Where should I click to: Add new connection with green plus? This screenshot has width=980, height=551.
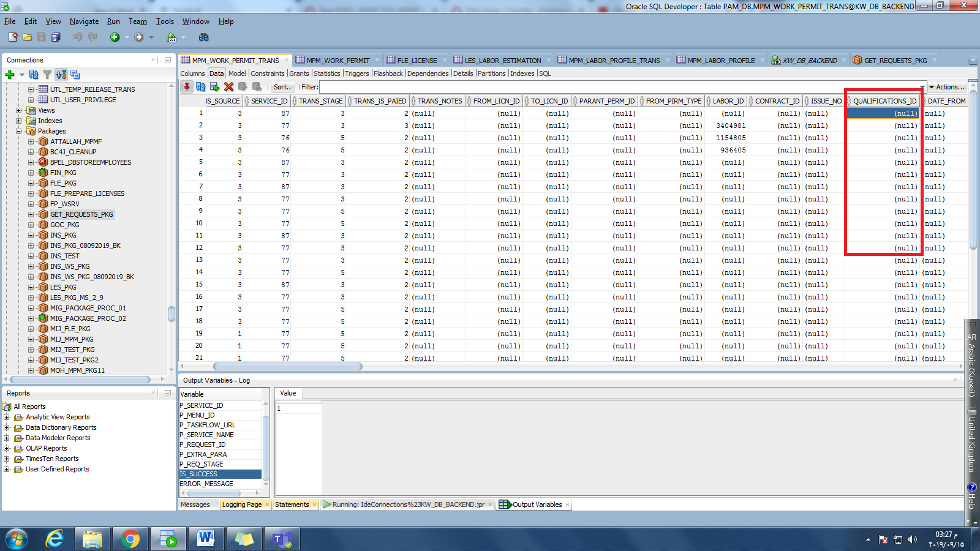(9, 75)
